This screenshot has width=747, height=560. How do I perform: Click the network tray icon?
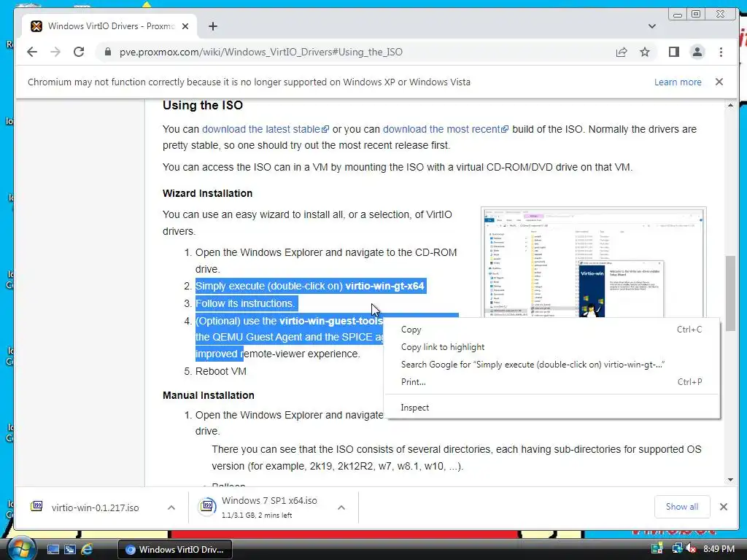click(x=677, y=548)
